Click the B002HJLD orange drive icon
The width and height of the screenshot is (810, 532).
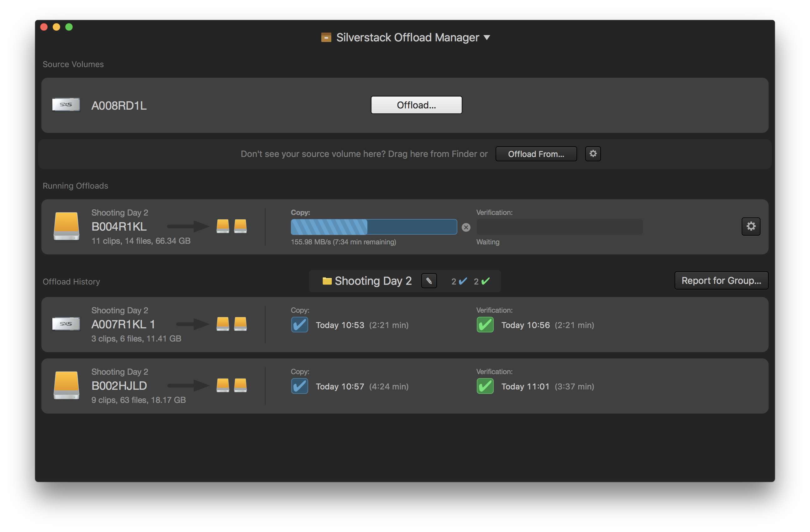pos(66,385)
